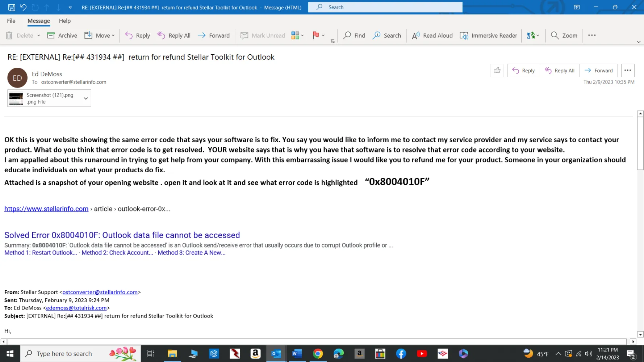Click edemoss@totalrisk.com email link
Viewport: 644px width, 362px height.
76,308
